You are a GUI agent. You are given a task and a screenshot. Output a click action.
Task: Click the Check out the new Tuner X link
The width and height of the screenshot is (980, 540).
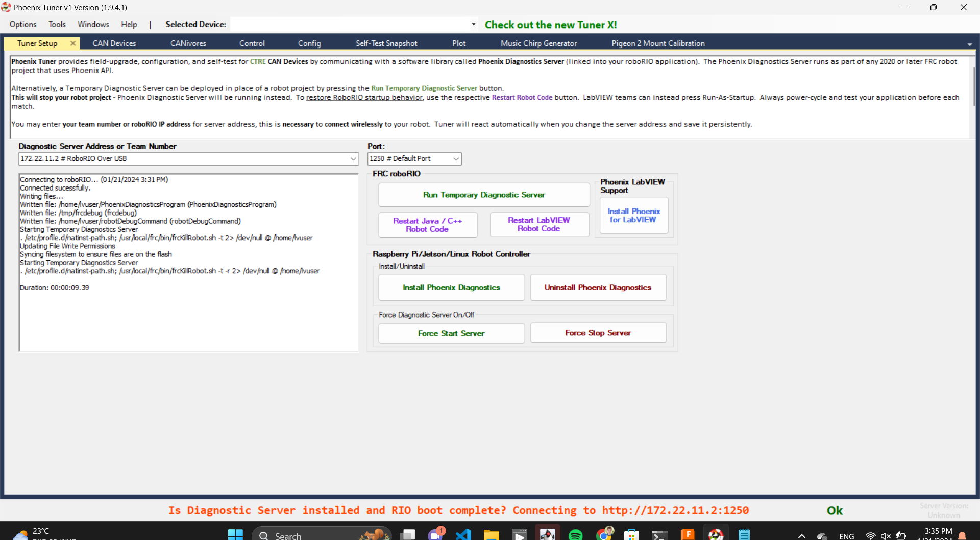tap(551, 25)
